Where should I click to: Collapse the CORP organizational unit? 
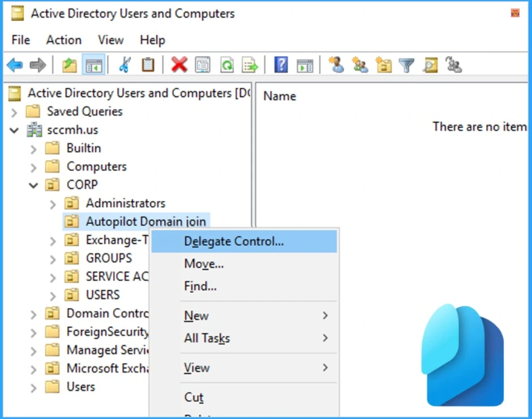33,185
